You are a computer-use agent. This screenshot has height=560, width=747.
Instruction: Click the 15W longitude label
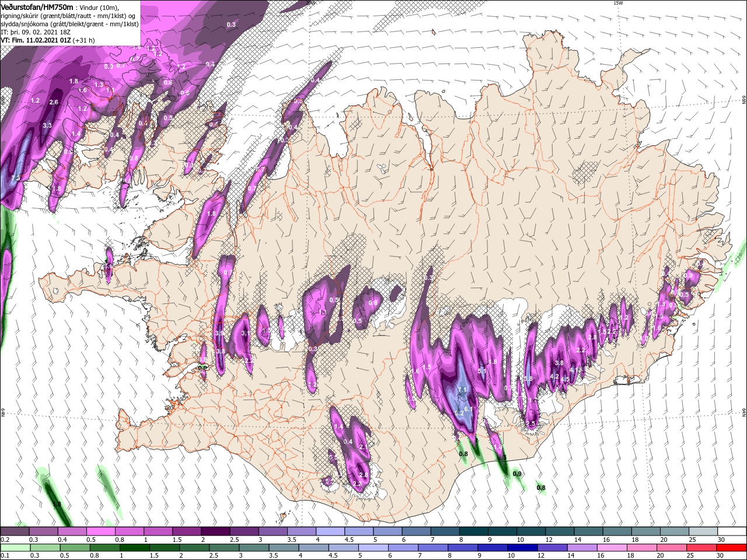coord(619,3)
